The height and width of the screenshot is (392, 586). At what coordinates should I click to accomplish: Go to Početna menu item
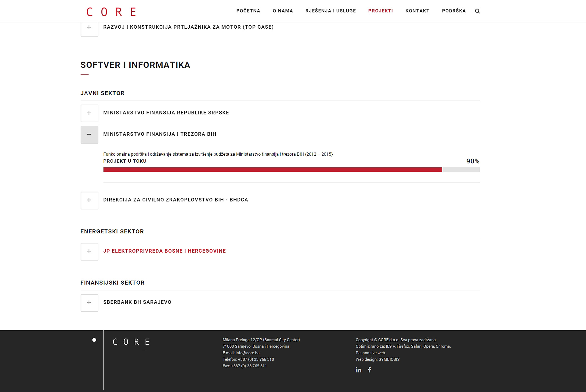pyautogui.click(x=248, y=11)
